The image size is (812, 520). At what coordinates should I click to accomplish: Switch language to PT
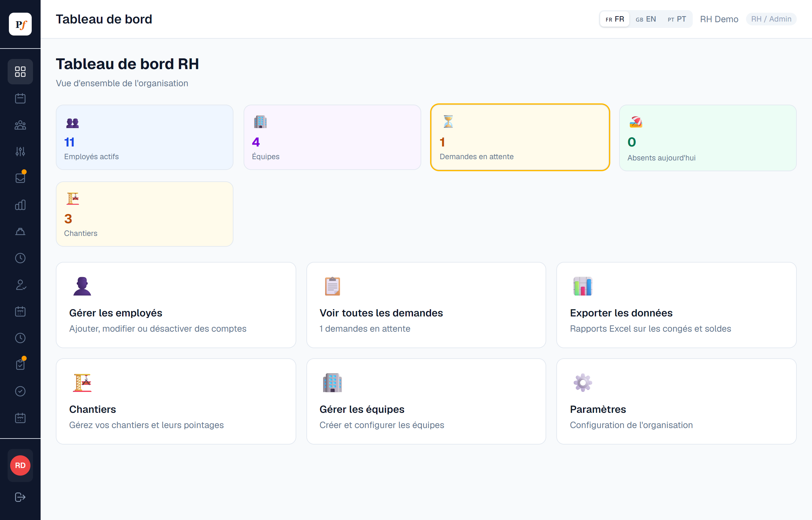coord(677,19)
